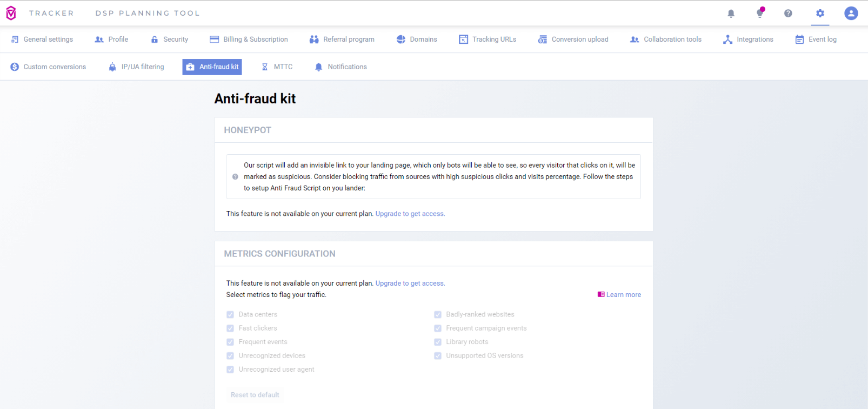
Task: Switch to DSP PLANNING TOOL
Action: click(x=148, y=13)
